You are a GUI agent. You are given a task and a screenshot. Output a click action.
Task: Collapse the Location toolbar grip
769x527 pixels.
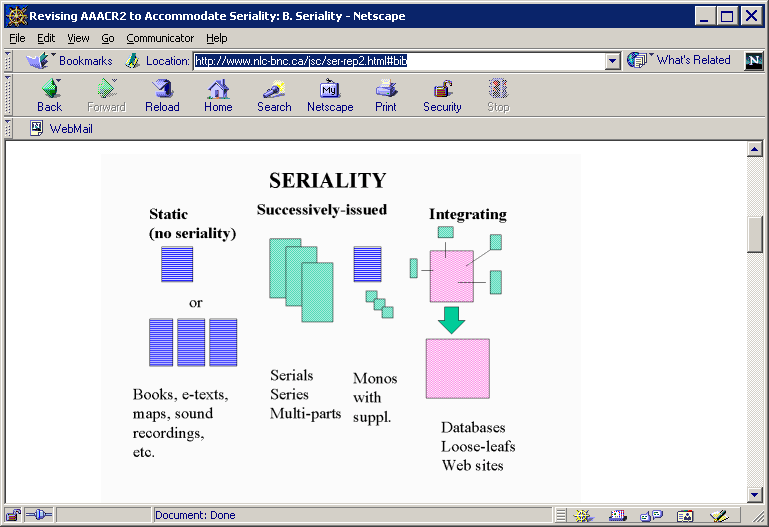tap(8, 60)
